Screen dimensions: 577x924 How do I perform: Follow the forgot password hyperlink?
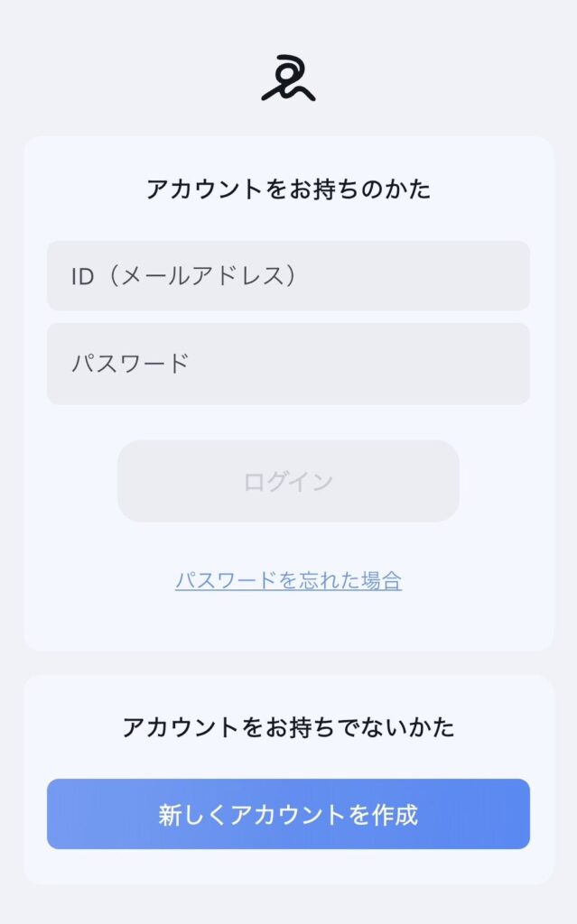pos(288,580)
